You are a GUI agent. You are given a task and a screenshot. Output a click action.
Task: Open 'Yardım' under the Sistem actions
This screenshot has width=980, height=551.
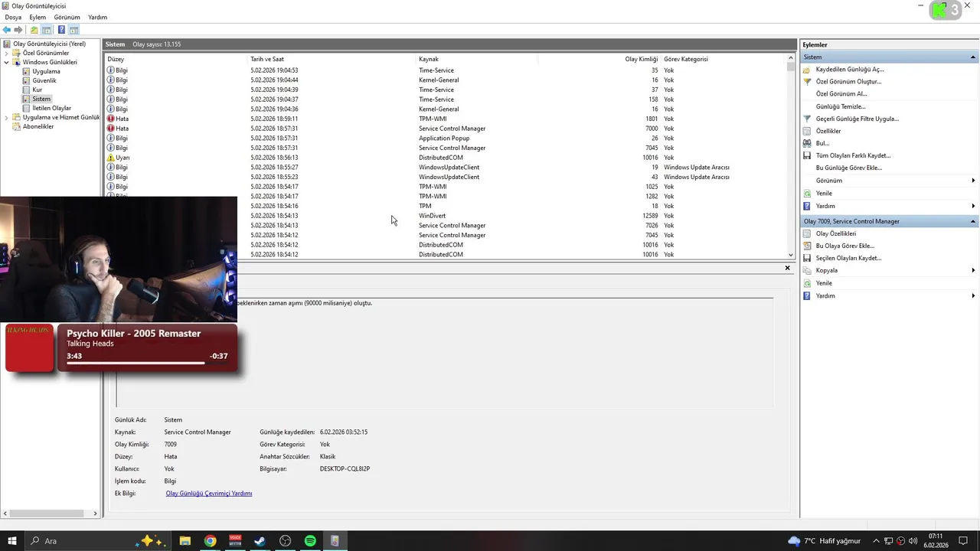825,206
